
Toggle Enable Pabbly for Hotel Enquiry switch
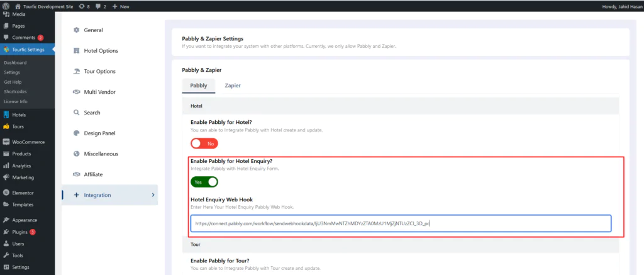(204, 182)
